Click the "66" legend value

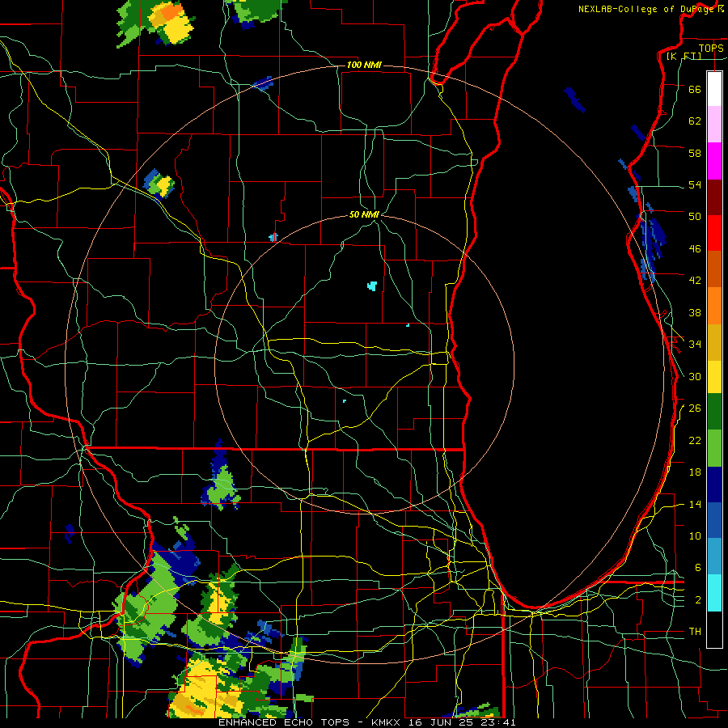(x=695, y=89)
